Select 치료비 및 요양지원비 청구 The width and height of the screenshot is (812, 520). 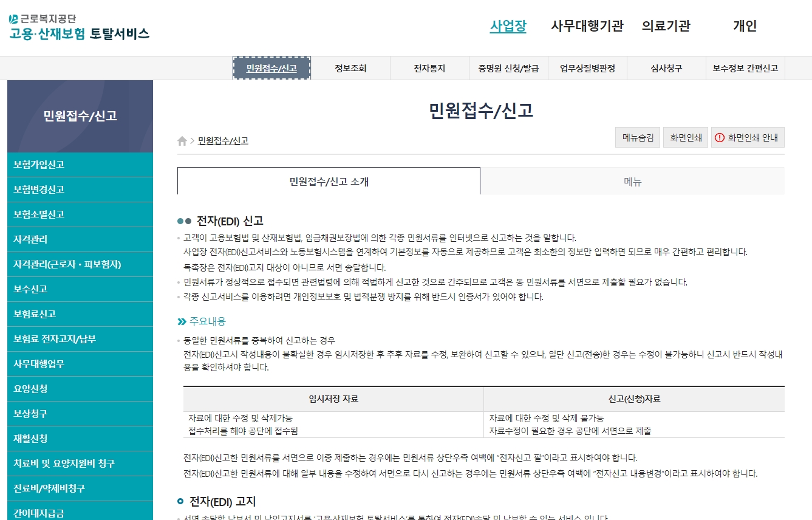[51, 463]
